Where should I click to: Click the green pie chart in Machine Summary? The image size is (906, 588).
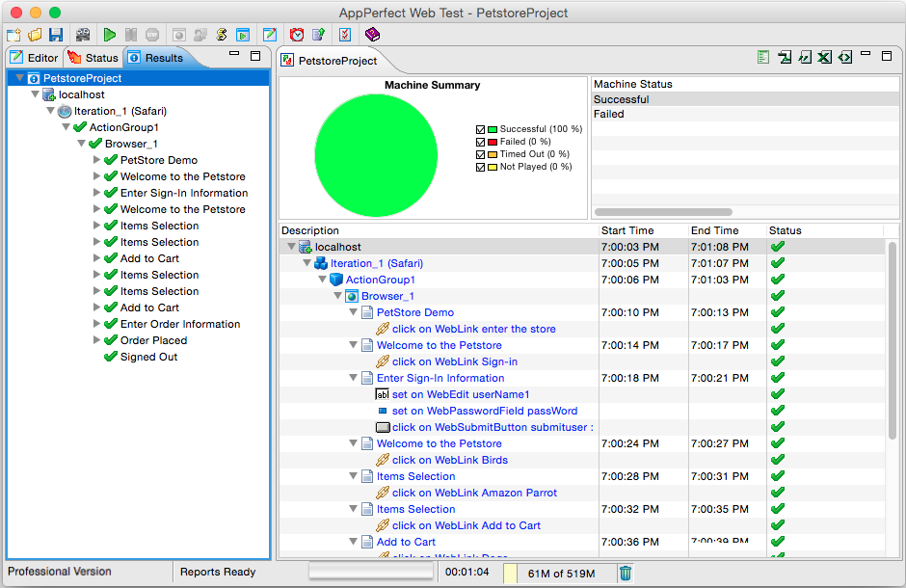click(376, 155)
